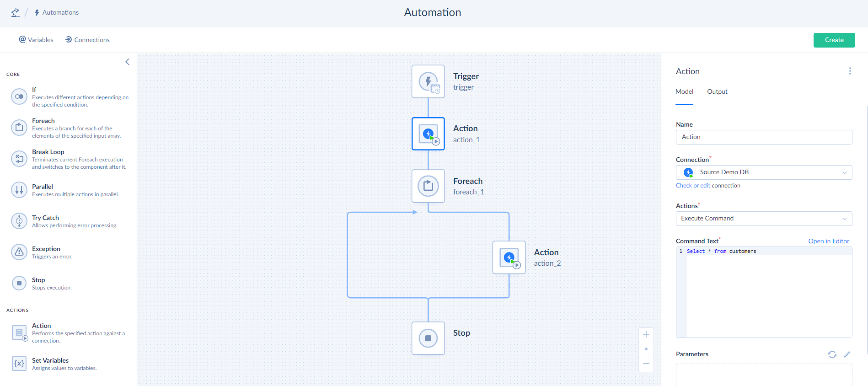Select the Exception component icon
The height and width of the screenshot is (386, 868).
click(19, 252)
